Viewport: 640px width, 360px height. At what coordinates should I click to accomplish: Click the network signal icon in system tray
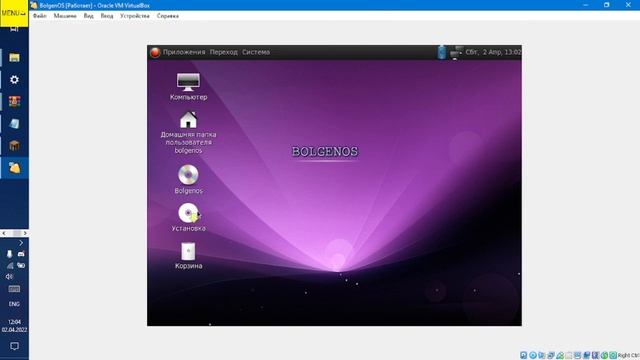10,266
